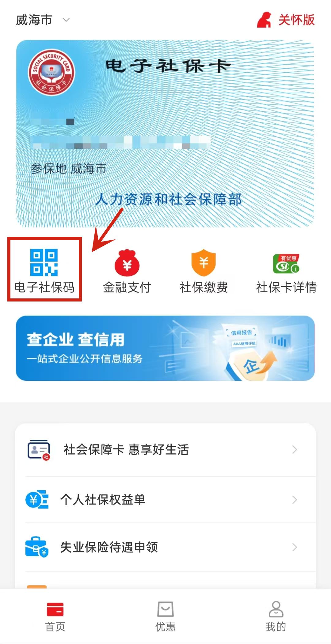Tap the 个人社保权益单 yen icon
Screen dimensions: 331x644
tap(37, 500)
